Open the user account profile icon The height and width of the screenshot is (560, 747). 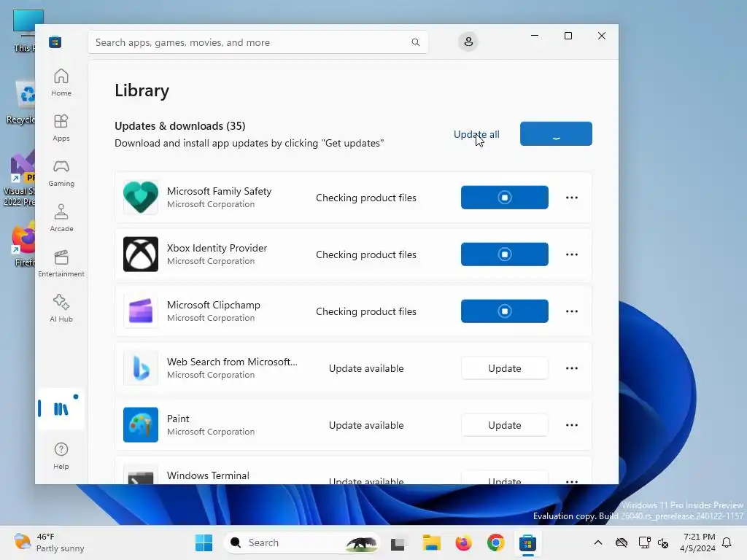pos(468,42)
